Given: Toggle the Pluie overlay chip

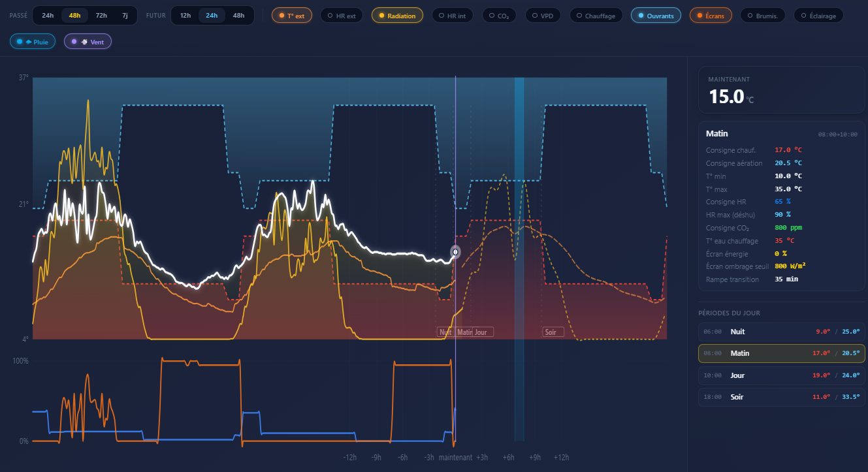Looking at the screenshot, I should (x=33, y=42).
